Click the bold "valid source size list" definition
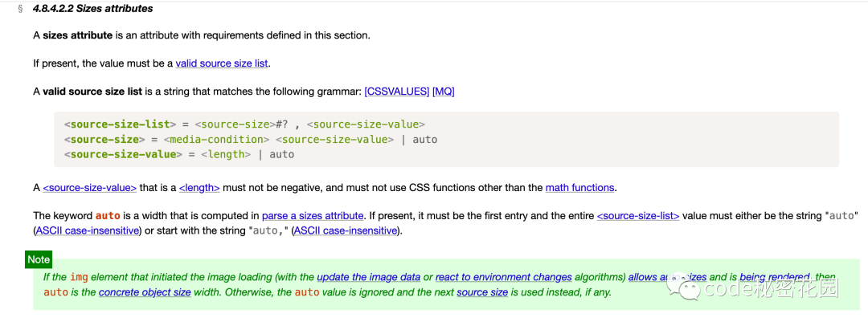The image size is (868, 326). [x=92, y=92]
